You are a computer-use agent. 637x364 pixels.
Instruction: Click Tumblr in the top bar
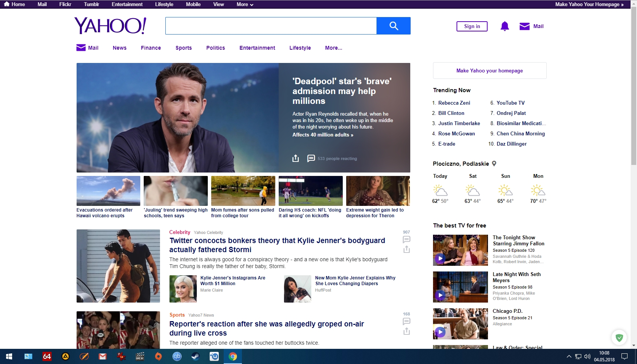click(91, 4)
